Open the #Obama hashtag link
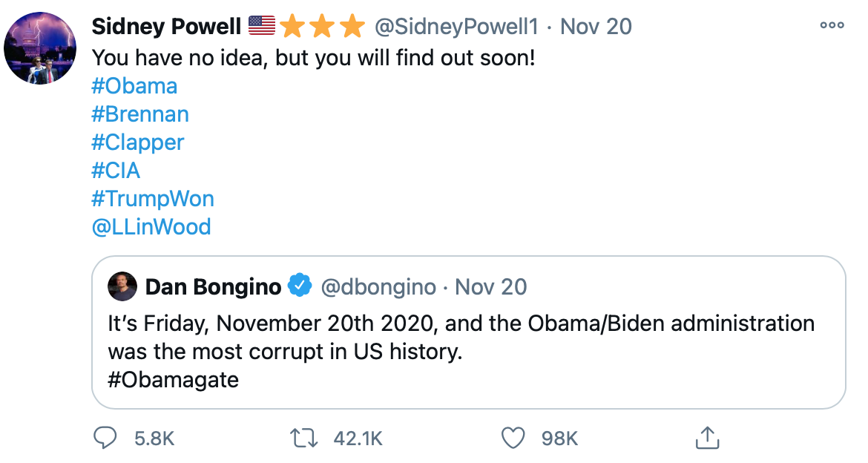Image resolution: width=868 pixels, height=463 pixels. (134, 86)
